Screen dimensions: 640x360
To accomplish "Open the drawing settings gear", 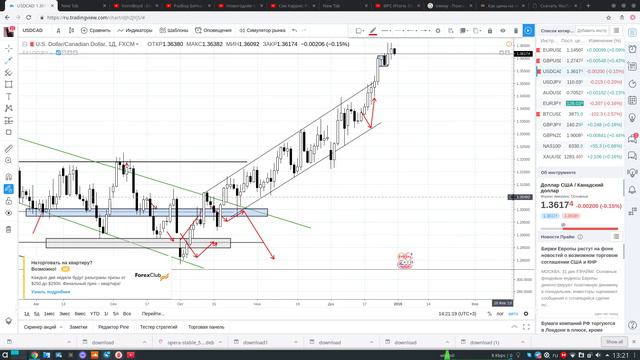I will tap(438, 31).
